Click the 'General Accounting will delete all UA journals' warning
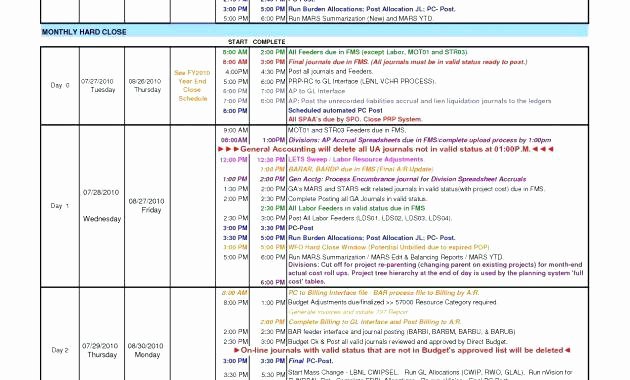Viewport: 630px width, 380px height. pos(386,149)
